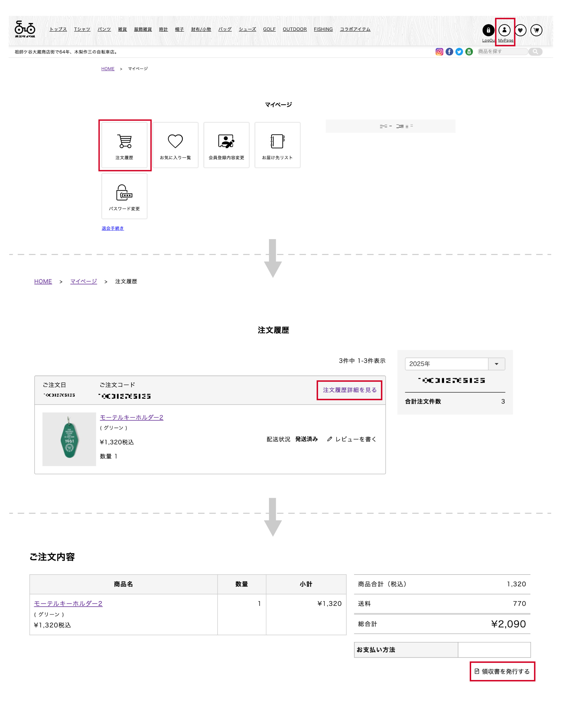Click the LogOut lock icon
The image size is (565, 728).
click(x=488, y=30)
